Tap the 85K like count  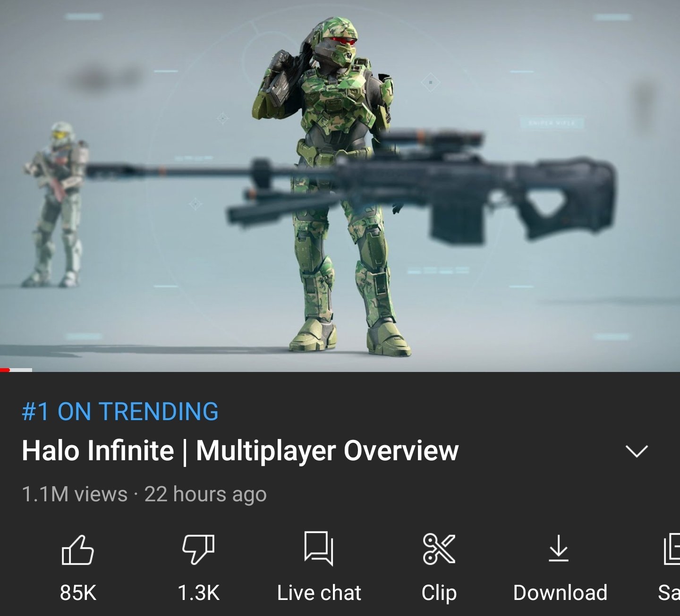(x=78, y=593)
